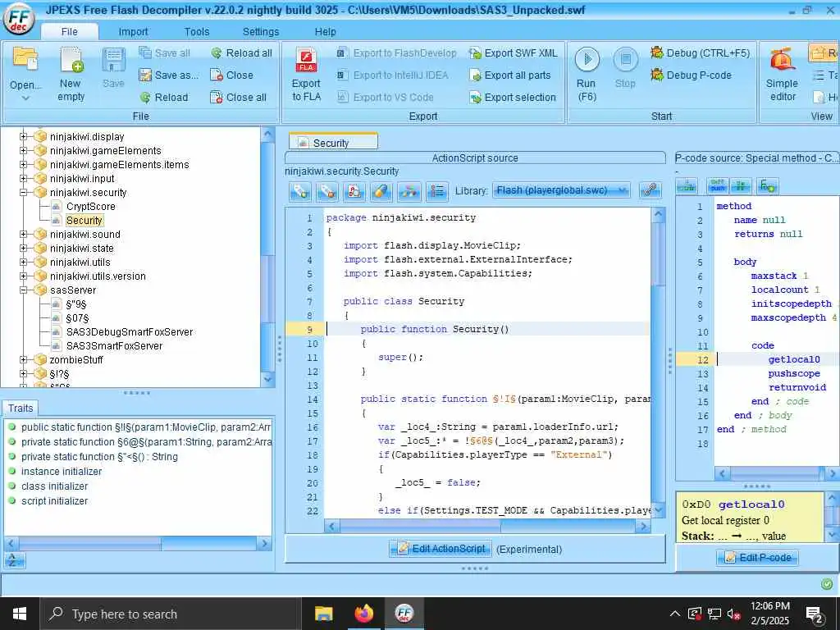
Task: Open the notification center icon
Action: [815, 615]
